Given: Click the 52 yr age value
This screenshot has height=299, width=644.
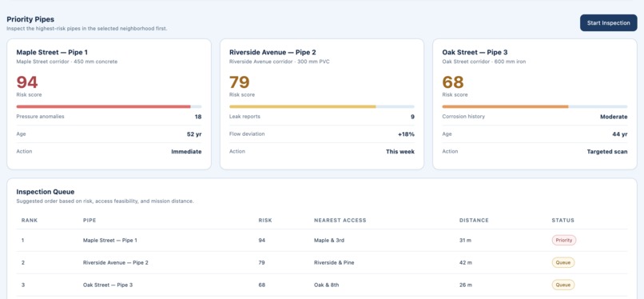Looking at the screenshot, I should (194, 134).
